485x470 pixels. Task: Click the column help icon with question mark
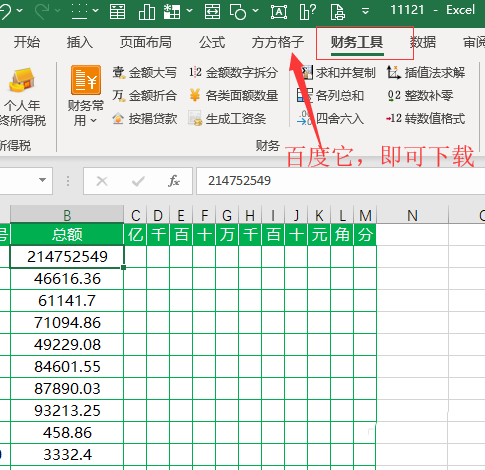point(307,12)
